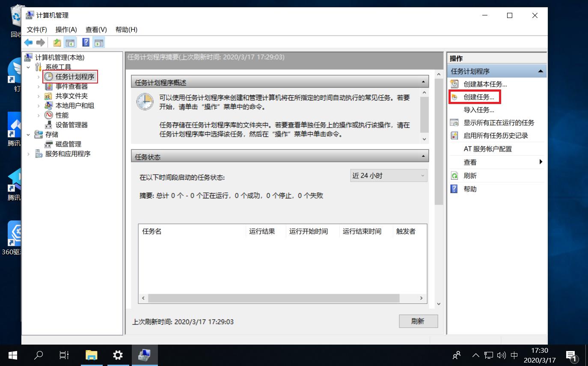Collapse the 任务计划程序概述 section
Viewport: 588px width, 366px height.
pos(423,82)
